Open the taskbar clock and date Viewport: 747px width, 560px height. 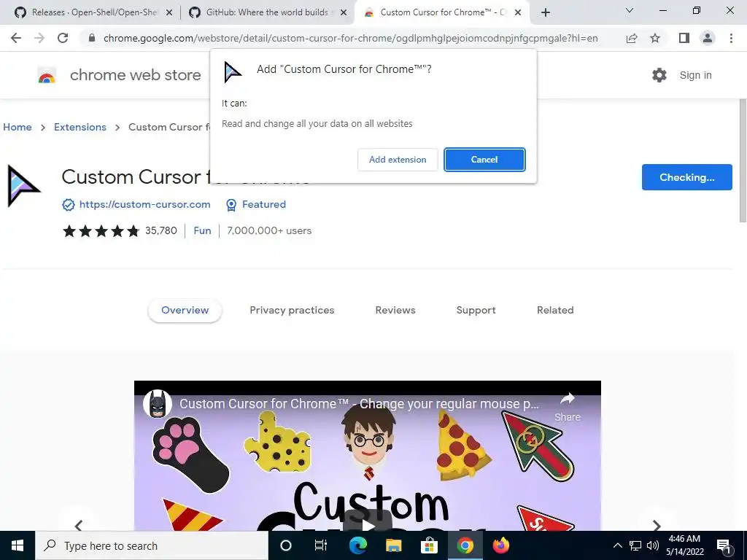[x=684, y=545]
